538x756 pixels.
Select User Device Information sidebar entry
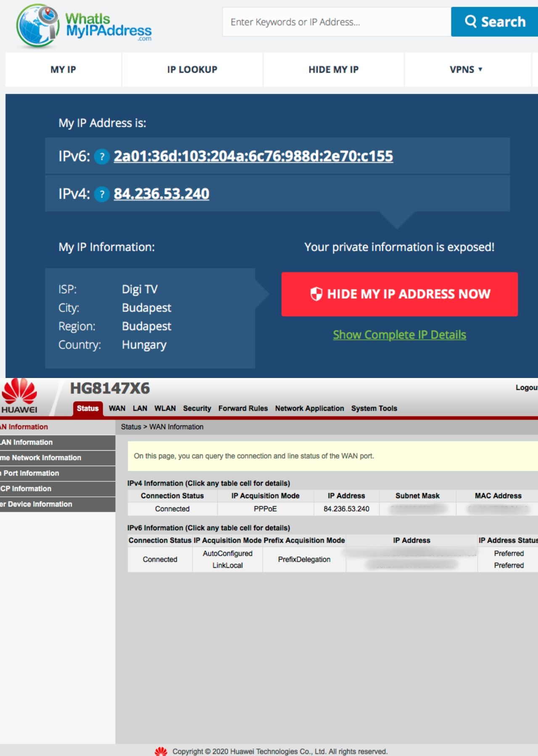click(58, 504)
